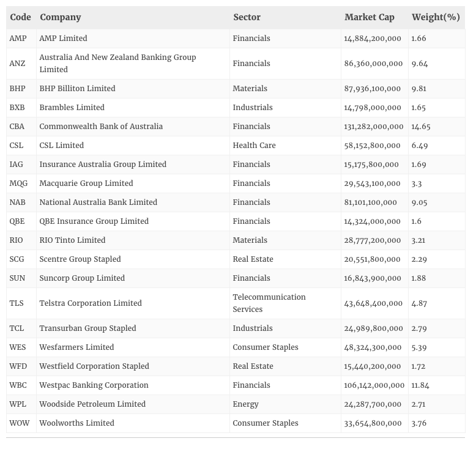Select Commonwealth Bank of Australia
The height and width of the screenshot is (452, 476).
click(x=101, y=127)
